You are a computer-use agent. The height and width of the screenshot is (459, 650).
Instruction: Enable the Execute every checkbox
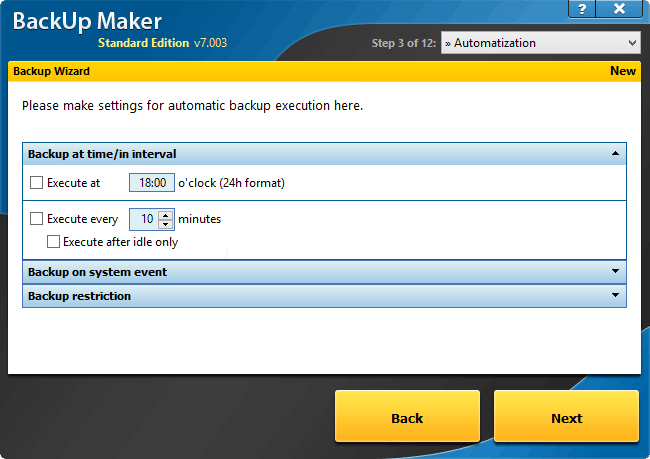pyautogui.click(x=36, y=219)
